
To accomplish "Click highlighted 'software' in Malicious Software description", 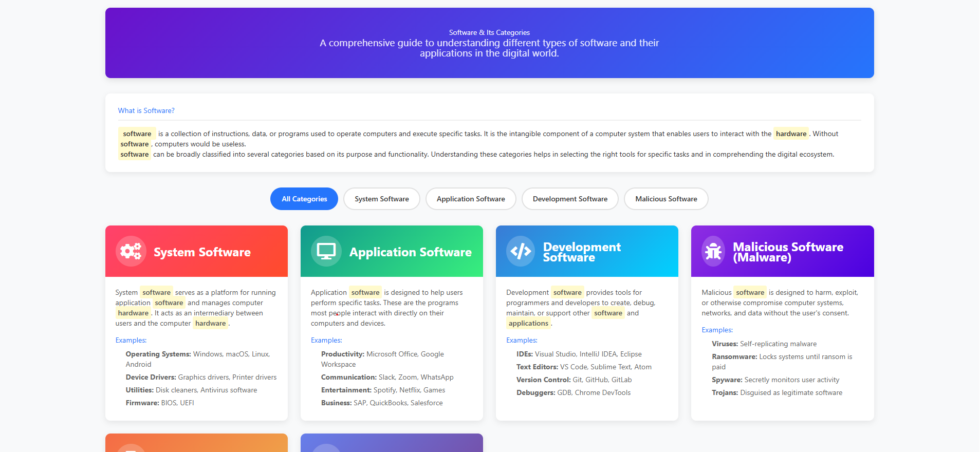I will (x=750, y=292).
